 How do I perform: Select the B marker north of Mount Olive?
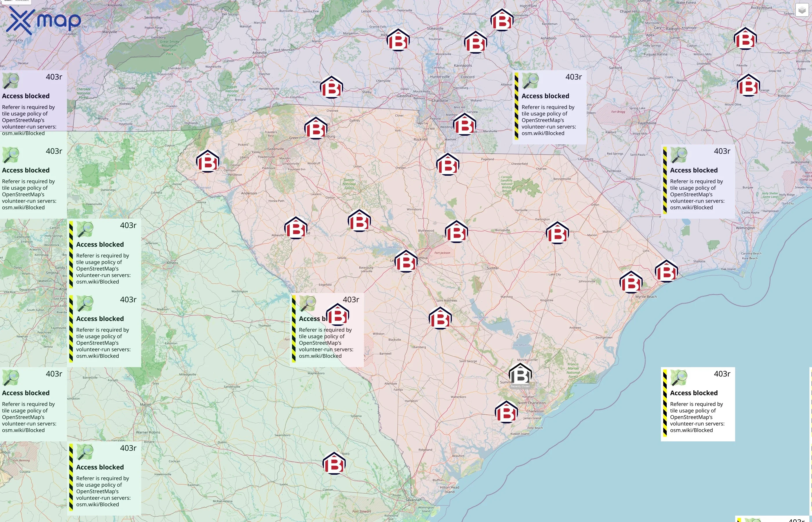[x=748, y=85]
